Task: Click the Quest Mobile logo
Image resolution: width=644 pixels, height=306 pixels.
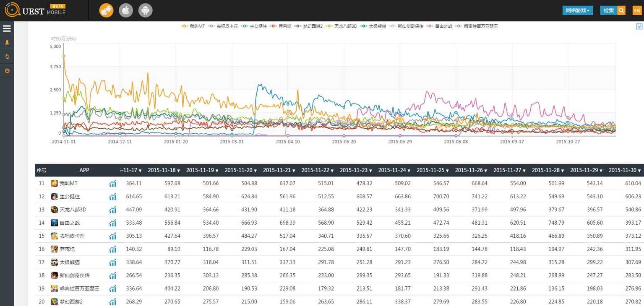Action: pos(35,10)
